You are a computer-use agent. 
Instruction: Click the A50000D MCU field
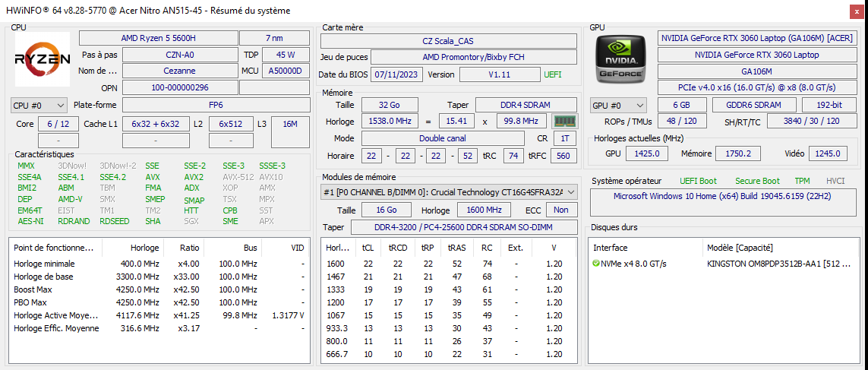click(286, 71)
